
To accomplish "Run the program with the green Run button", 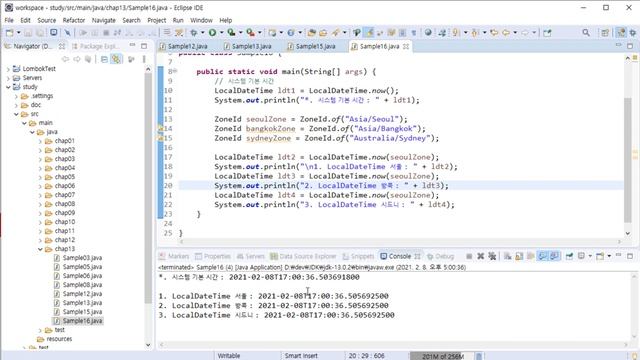I will click(x=212, y=33).
